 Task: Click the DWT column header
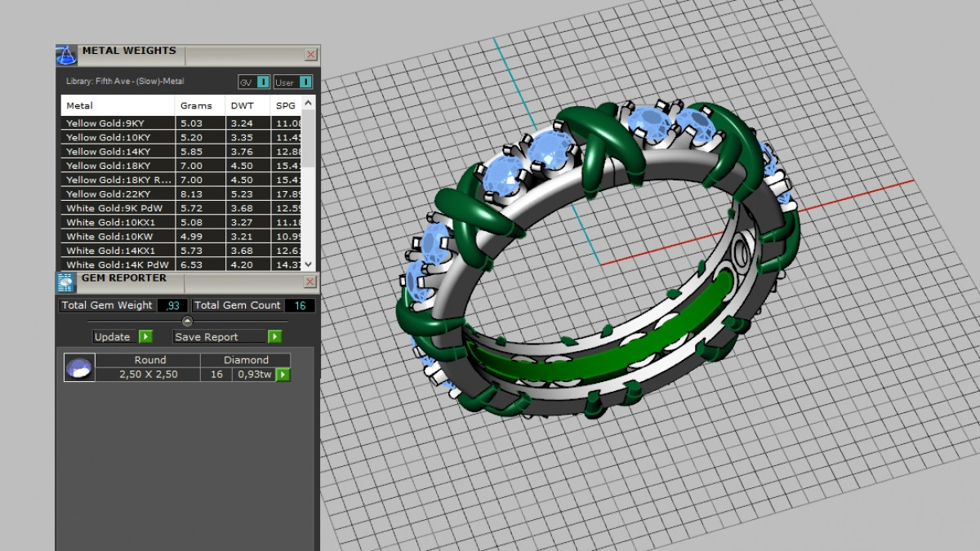tap(242, 105)
